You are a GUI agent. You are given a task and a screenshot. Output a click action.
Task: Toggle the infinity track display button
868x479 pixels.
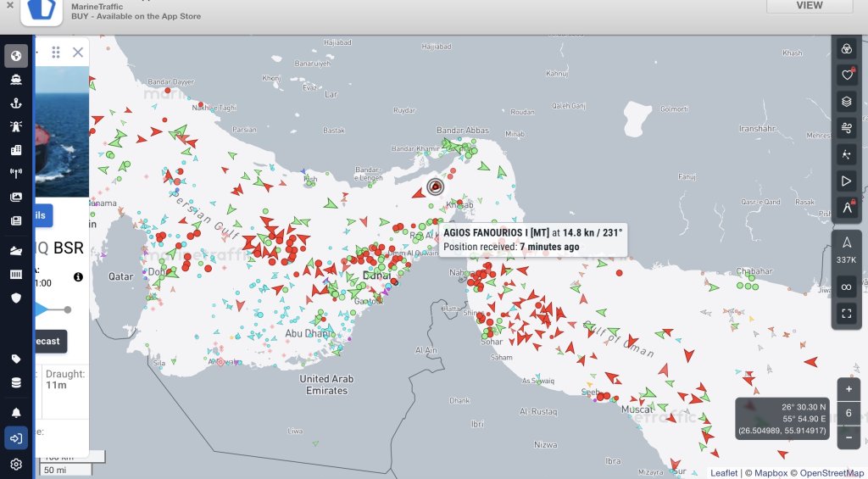[x=846, y=287]
